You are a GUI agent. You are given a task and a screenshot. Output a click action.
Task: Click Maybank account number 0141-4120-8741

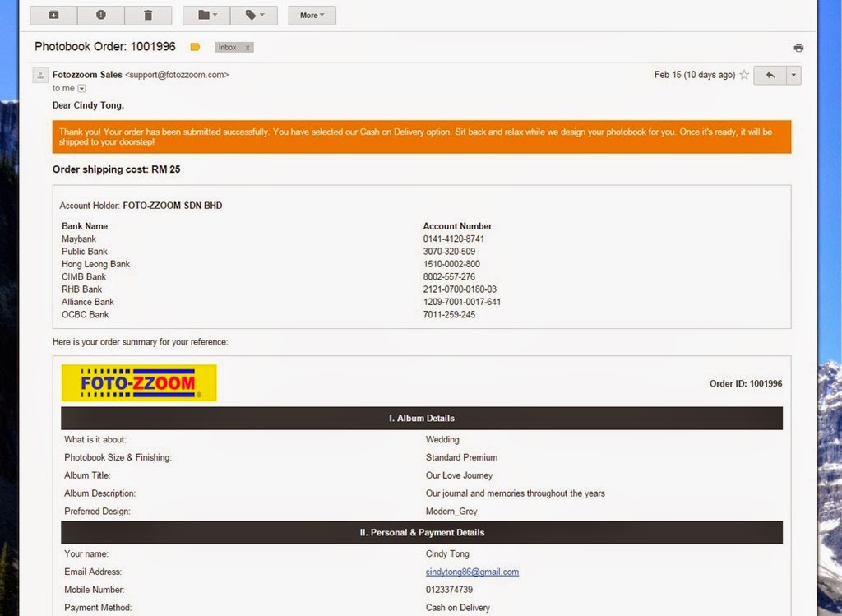click(x=453, y=239)
